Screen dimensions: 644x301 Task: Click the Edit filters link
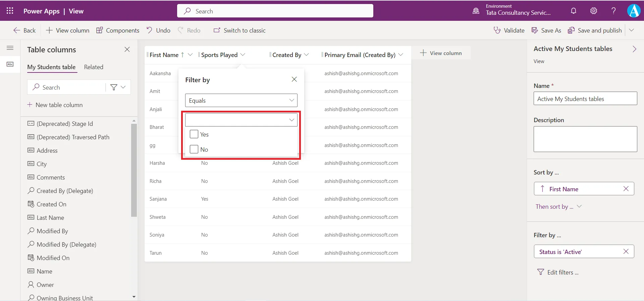tap(562, 272)
